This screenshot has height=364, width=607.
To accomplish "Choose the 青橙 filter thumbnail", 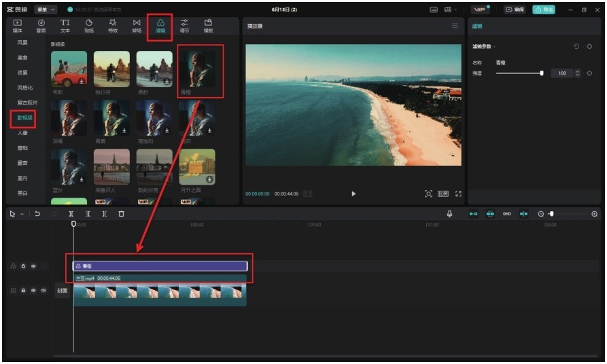I will coord(197,69).
